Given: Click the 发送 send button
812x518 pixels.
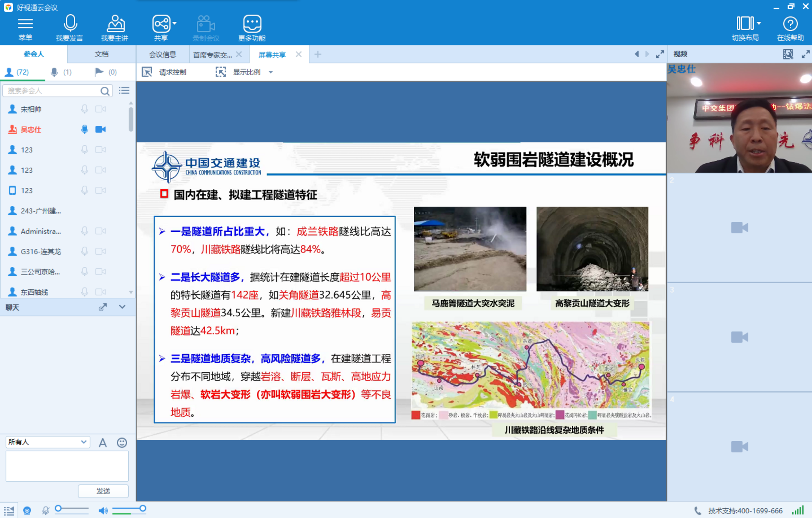Looking at the screenshot, I should pyautogui.click(x=103, y=491).
